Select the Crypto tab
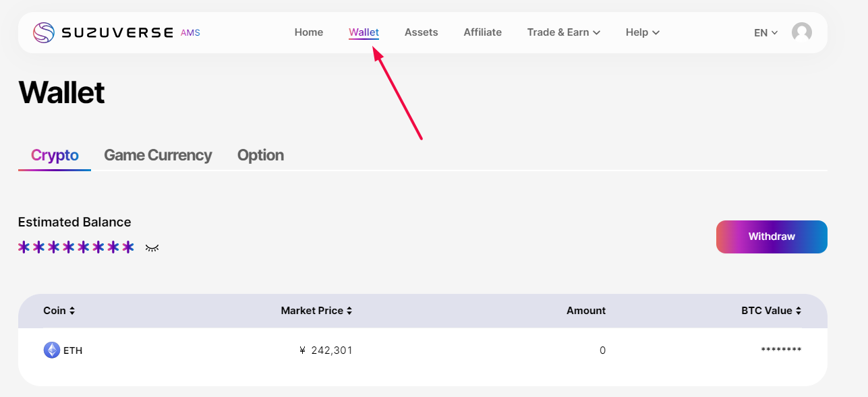 coord(55,155)
